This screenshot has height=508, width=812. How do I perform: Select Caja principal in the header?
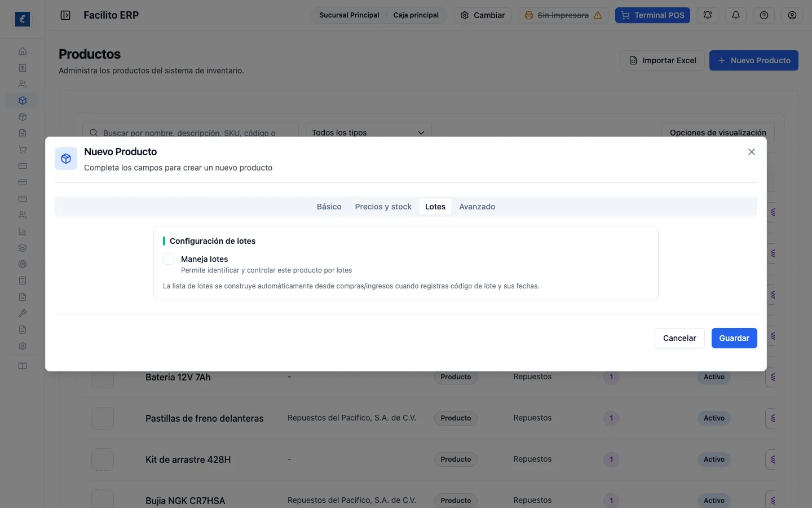tap(416, 15)
